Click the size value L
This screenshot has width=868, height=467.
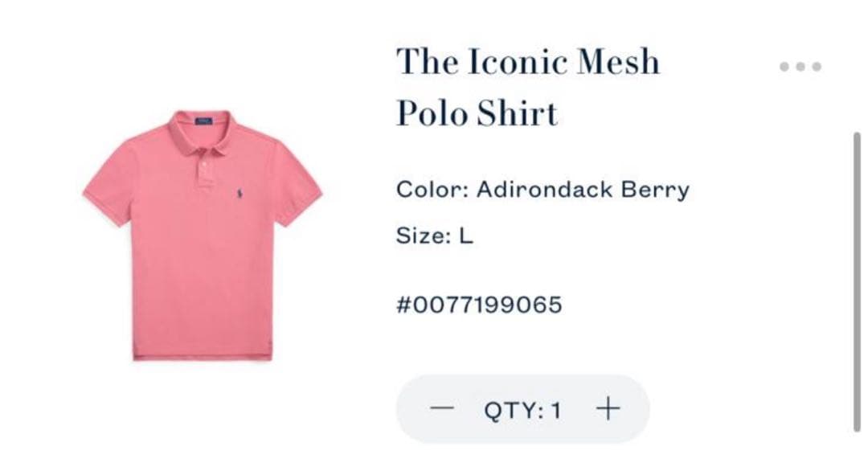click(466, 236)
